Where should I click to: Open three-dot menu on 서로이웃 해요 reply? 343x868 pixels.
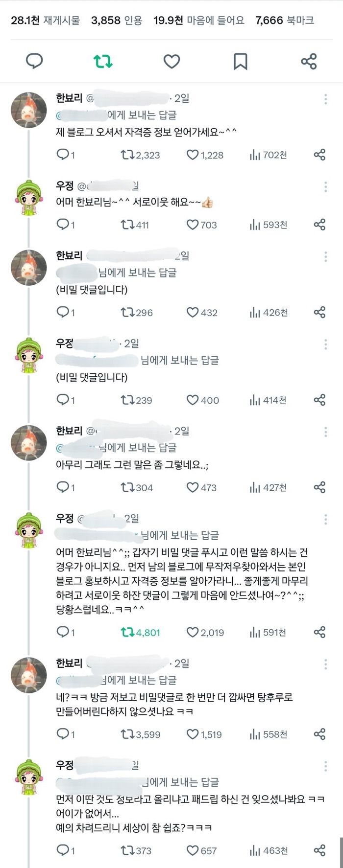(x=325, y=187)
